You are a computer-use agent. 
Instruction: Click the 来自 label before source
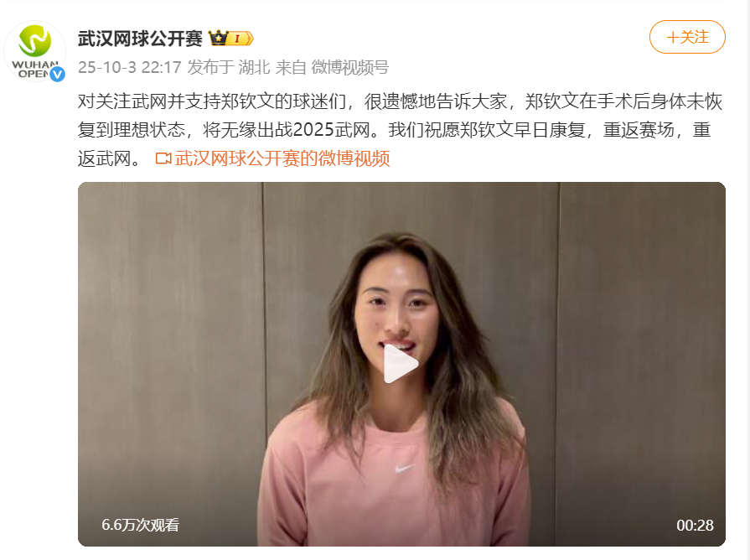(x=291, y=68)
